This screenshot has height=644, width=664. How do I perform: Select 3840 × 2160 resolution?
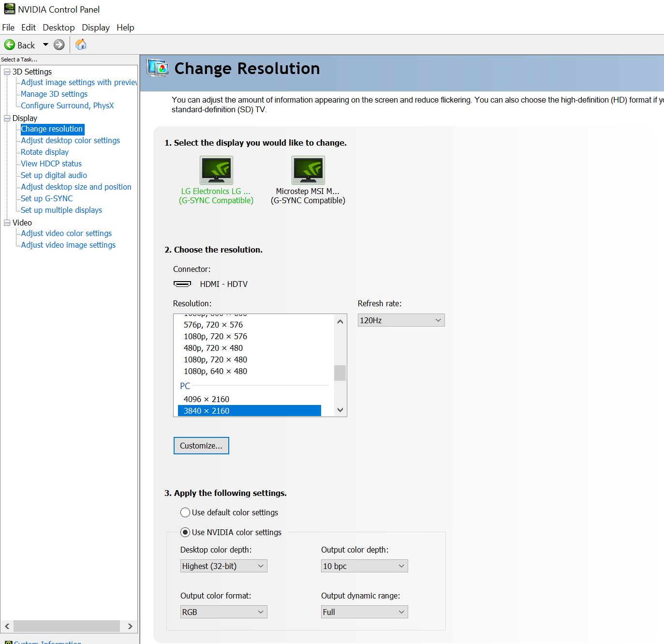click(250, 411)
